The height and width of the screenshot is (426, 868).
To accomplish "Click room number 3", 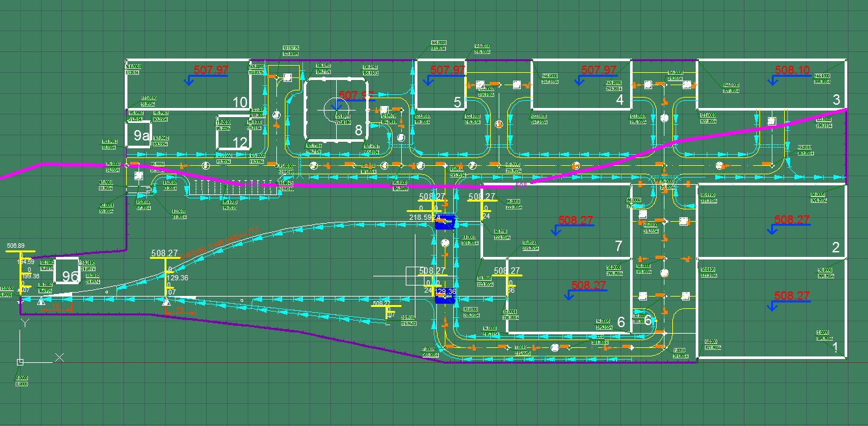I will 837,100.
